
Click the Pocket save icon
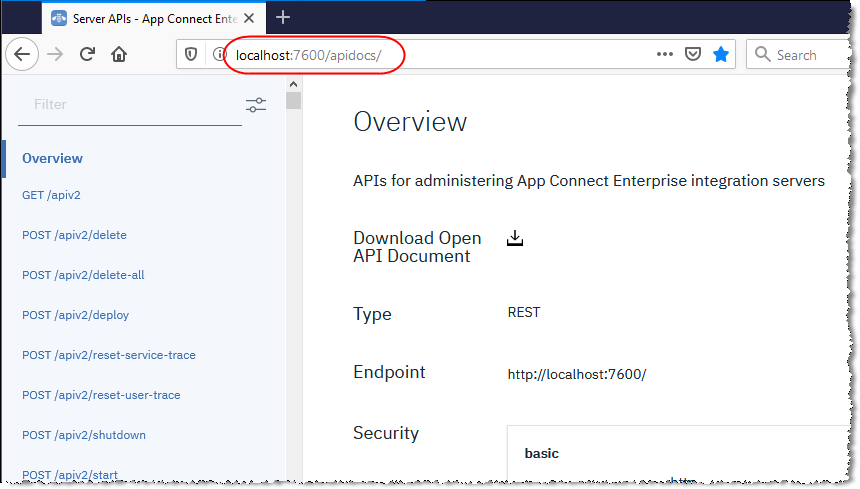click(693, 55)
